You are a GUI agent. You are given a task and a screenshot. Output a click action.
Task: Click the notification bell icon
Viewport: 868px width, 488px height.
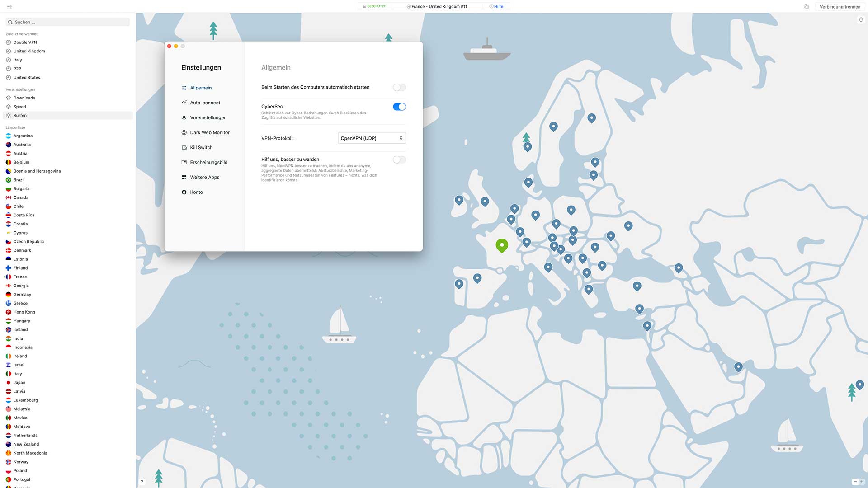click(861, 20)
